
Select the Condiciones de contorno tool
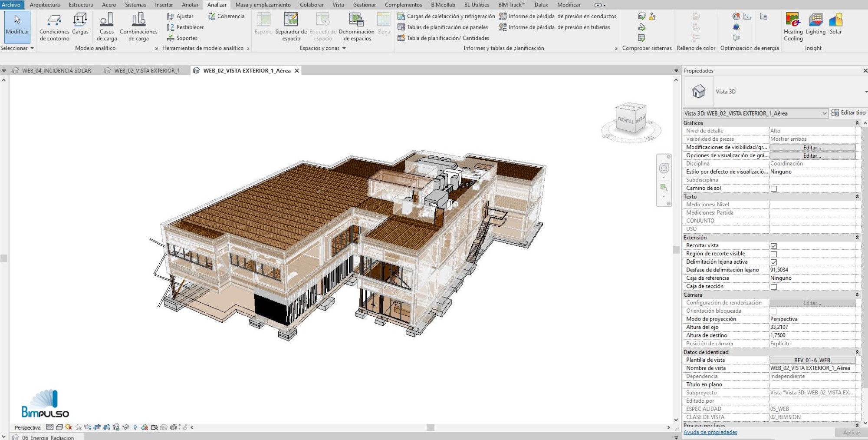[x=54, y=27]
